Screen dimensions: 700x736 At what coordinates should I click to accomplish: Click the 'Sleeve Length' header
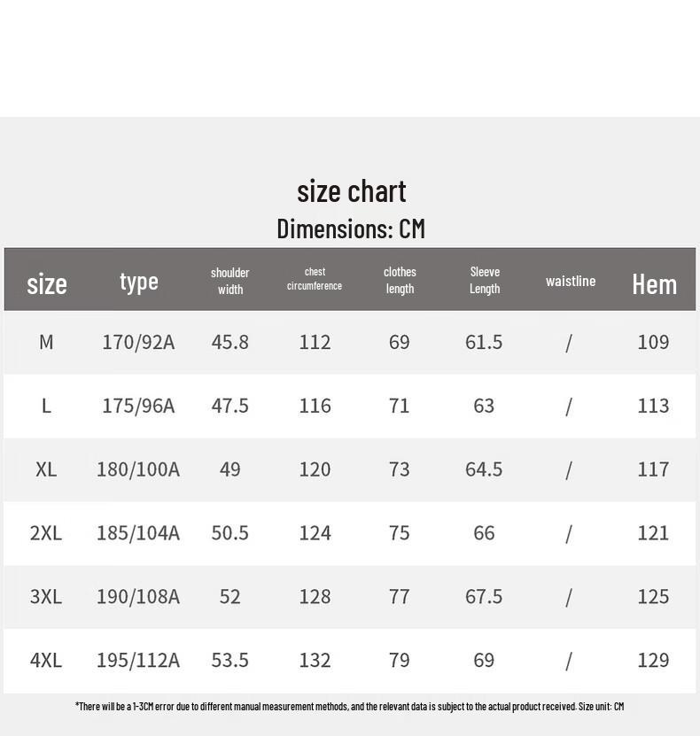click(x=485, y=280)
